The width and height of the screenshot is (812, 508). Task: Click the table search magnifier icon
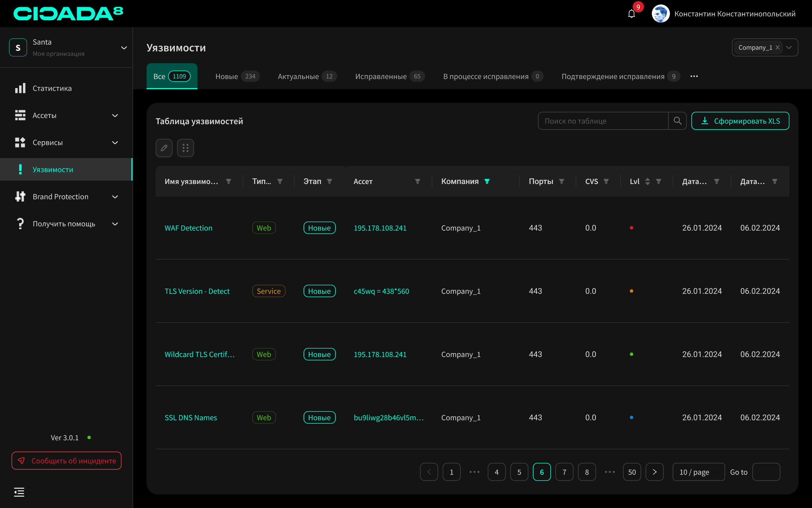pos(677,121)
